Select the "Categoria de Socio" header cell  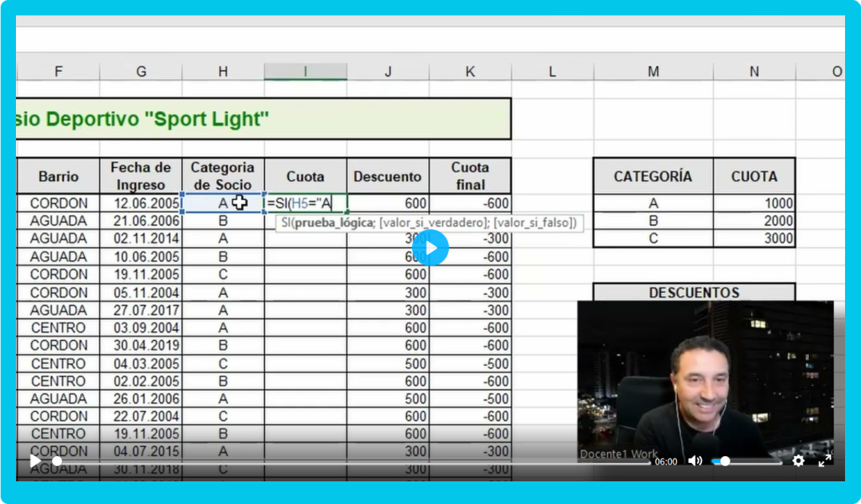[x=223, y=176]
